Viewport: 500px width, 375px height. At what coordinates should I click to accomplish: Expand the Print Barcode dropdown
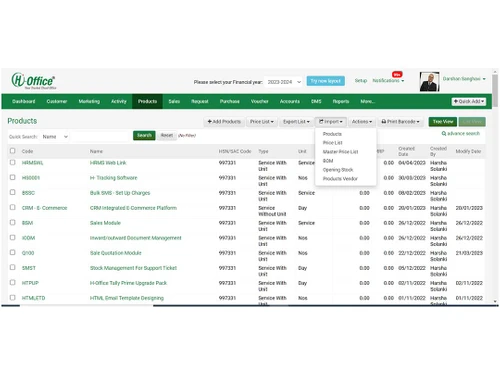click(x=400, y=122)
